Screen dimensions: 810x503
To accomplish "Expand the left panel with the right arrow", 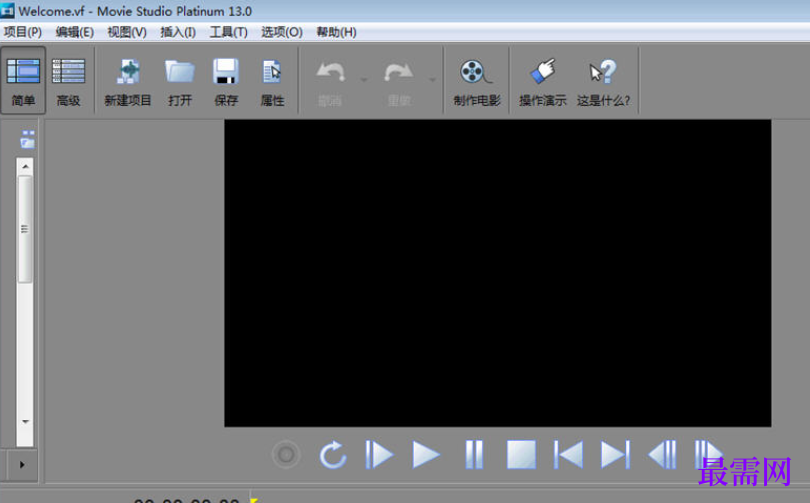I will [x=22, y=465].
